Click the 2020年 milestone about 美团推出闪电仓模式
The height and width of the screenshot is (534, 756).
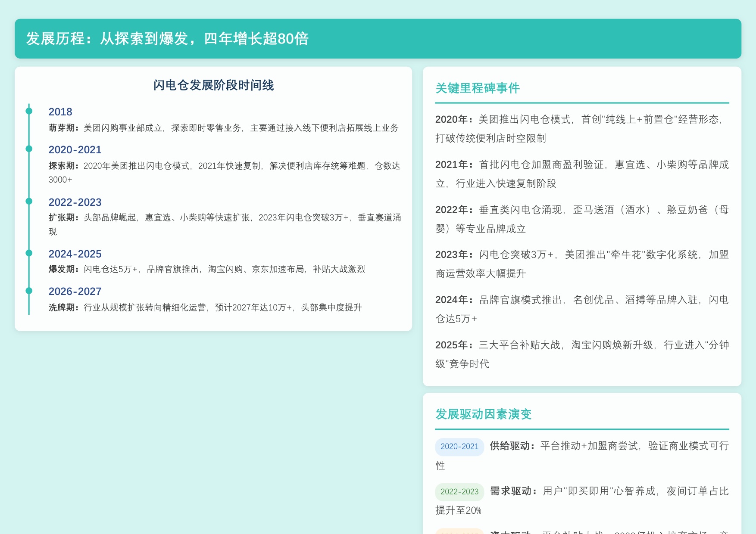point(582,129)
